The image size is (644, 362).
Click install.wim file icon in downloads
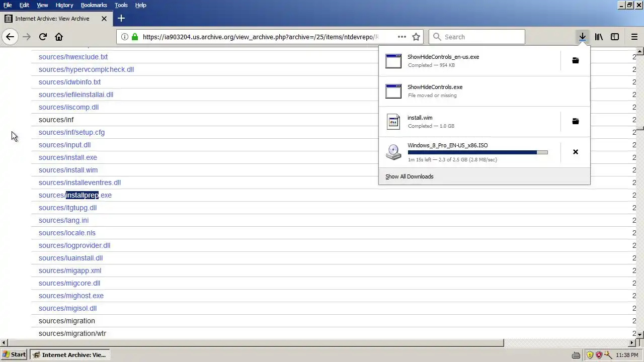[393, 122]
